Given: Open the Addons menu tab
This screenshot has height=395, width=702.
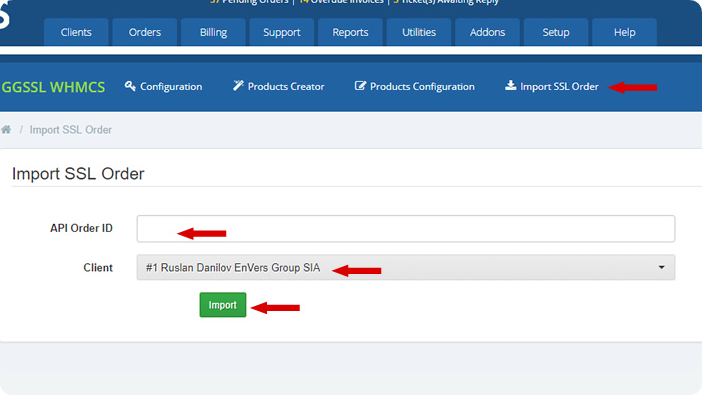Looking at the screenshot, I should pyautogui.click(x=487, y=32).
